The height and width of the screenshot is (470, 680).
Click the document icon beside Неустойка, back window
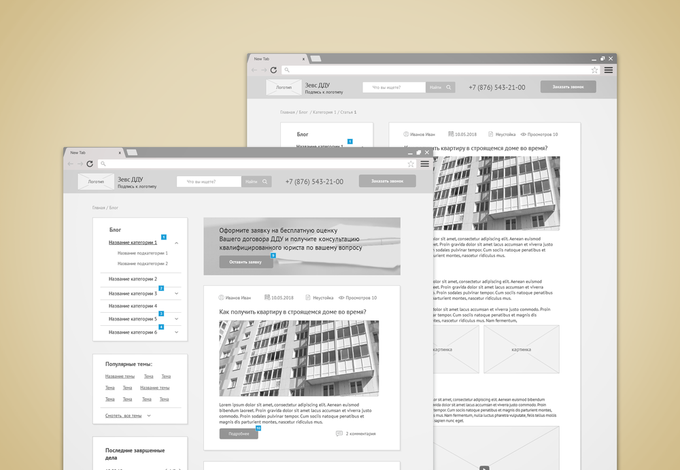490,134
